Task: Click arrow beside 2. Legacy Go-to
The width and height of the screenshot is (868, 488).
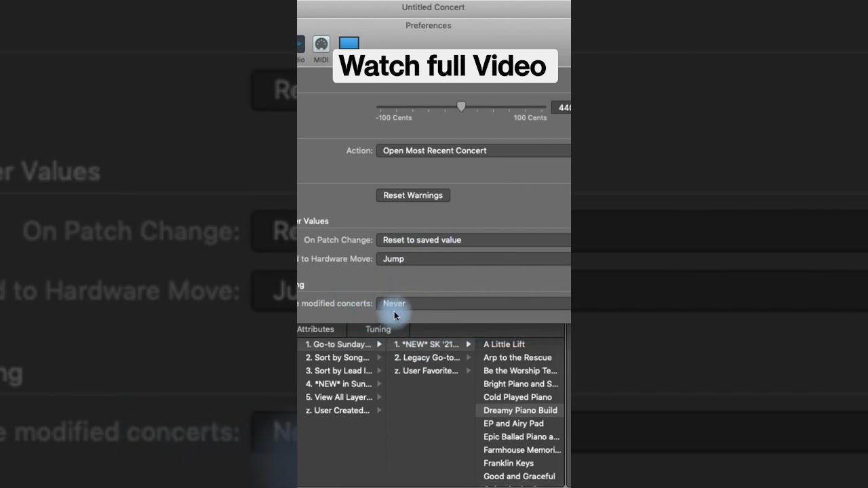Action: pyautogui.click(x=468, y=358)
